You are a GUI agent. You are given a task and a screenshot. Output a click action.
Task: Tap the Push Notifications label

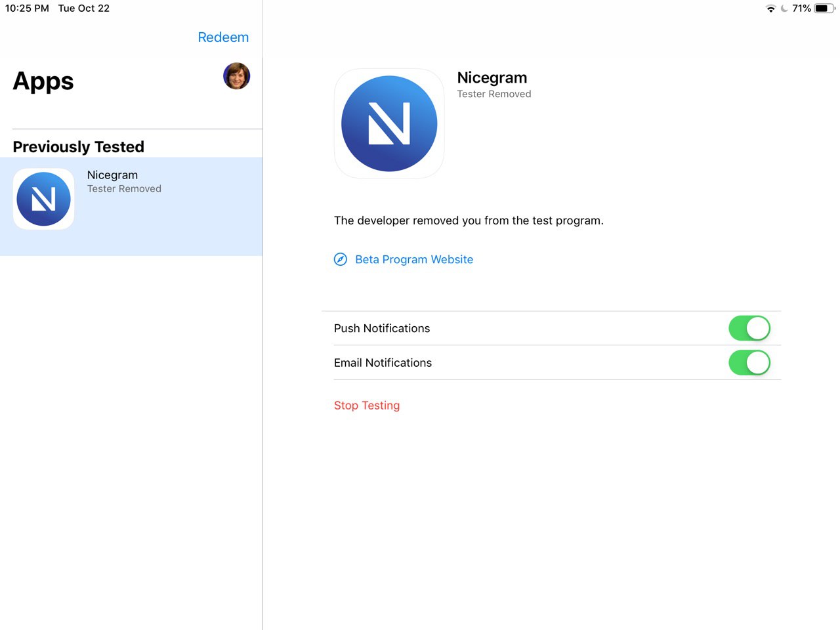[x=382, y=328]
